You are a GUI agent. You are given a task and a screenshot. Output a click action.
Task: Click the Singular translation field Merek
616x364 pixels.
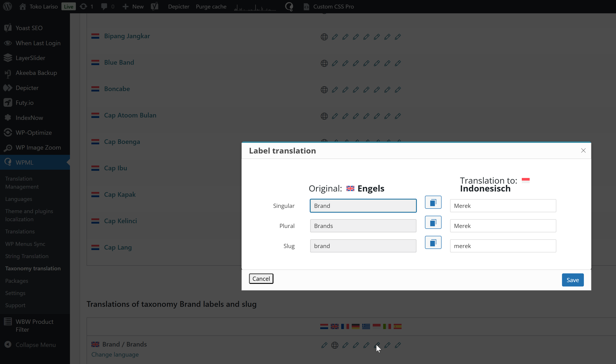tap(503, 206)
